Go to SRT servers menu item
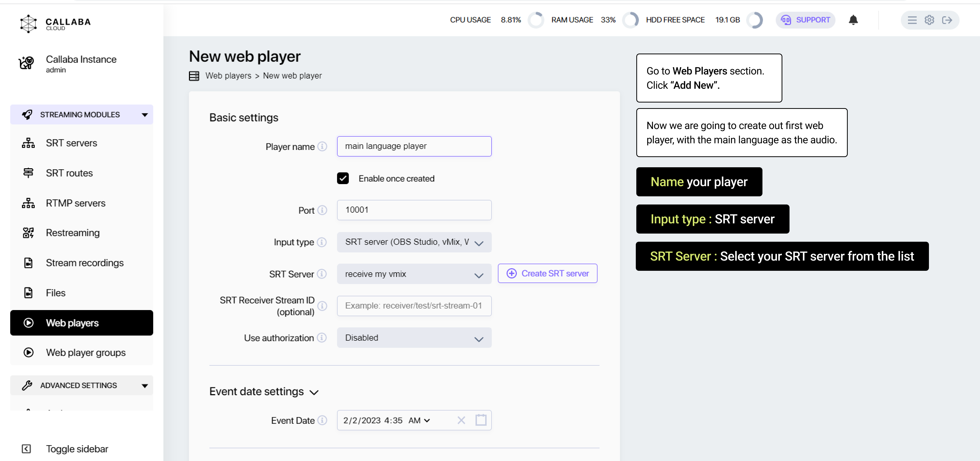This screenshot has width=980, height=461. pos(71,143)
